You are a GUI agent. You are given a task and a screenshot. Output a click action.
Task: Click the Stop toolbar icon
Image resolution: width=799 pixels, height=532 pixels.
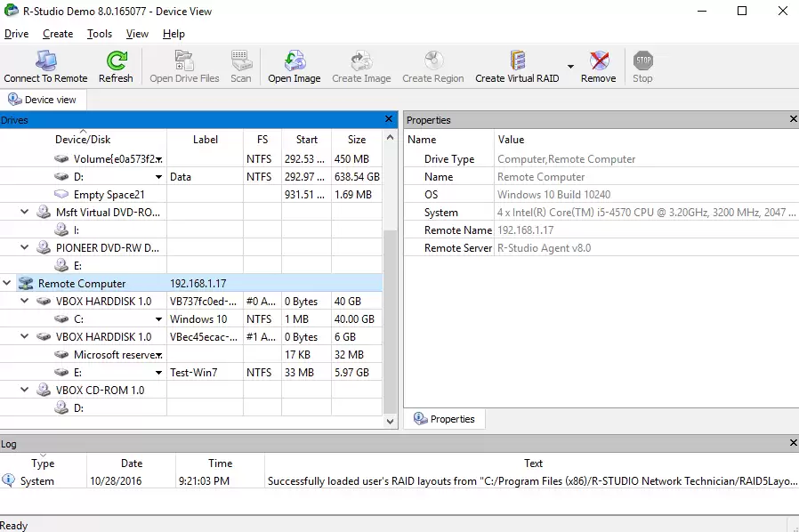642,61
